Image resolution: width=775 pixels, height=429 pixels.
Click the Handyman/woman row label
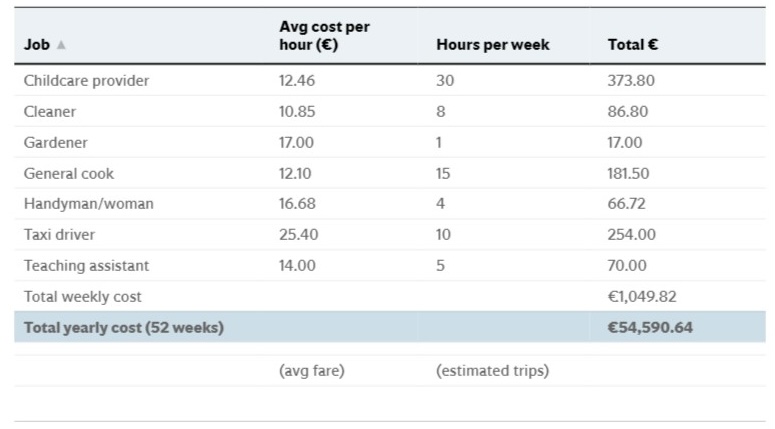[89, 204]
